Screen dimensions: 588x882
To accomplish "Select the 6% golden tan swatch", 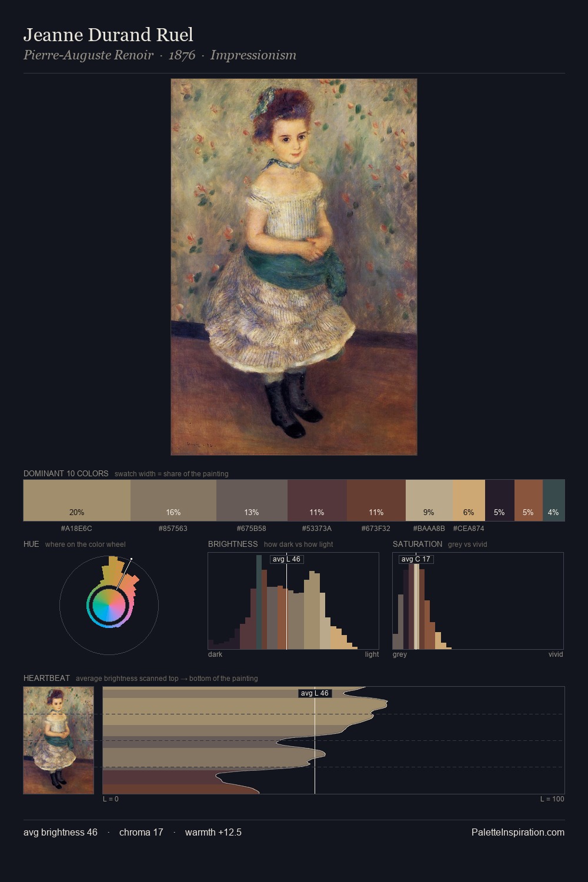I will (469, 500).
